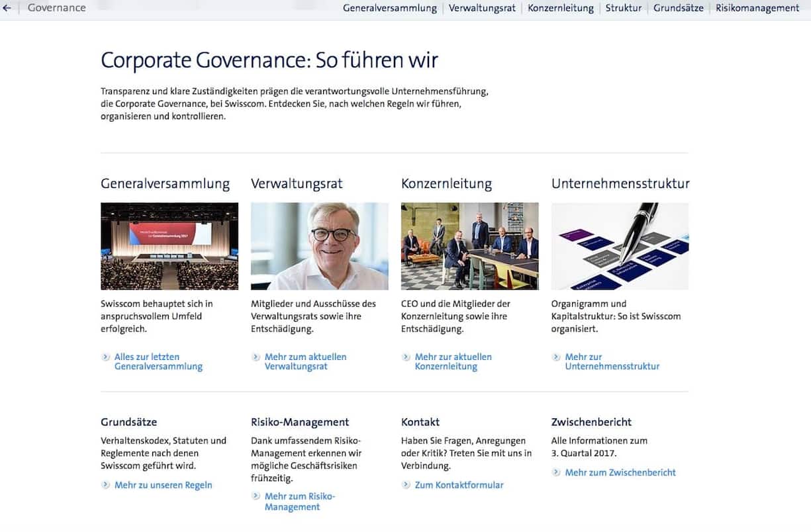Select Verwaltungsrat in the top navigation
Screen dimensions: 811x532
[x=482, y=8]
